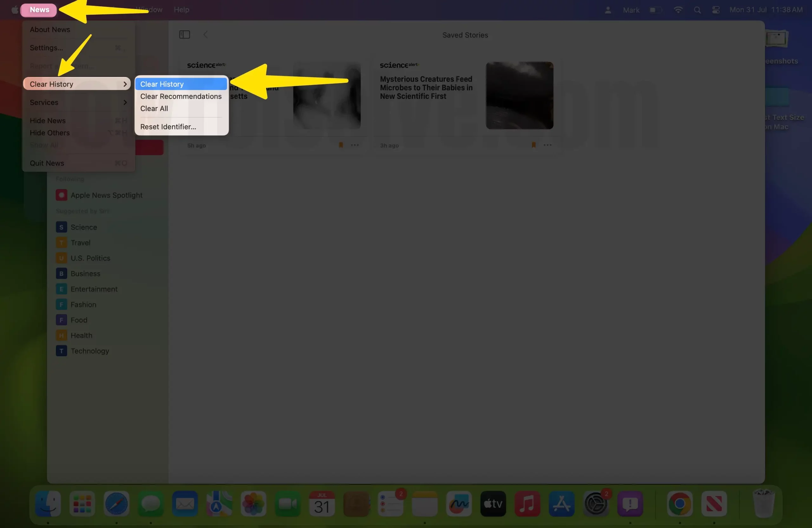The height and width of the screenshot is (528, 812).
Task: Open Wi-Fi status menu
Action: [x=678, y=10]
